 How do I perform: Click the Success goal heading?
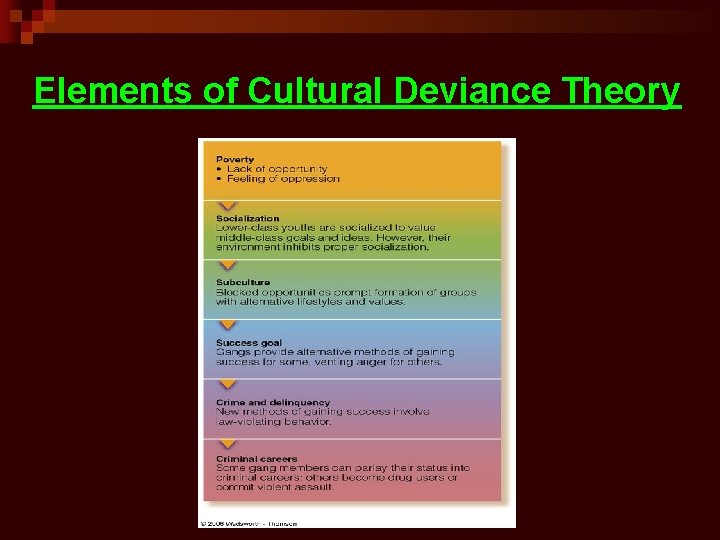pos(249,343)
